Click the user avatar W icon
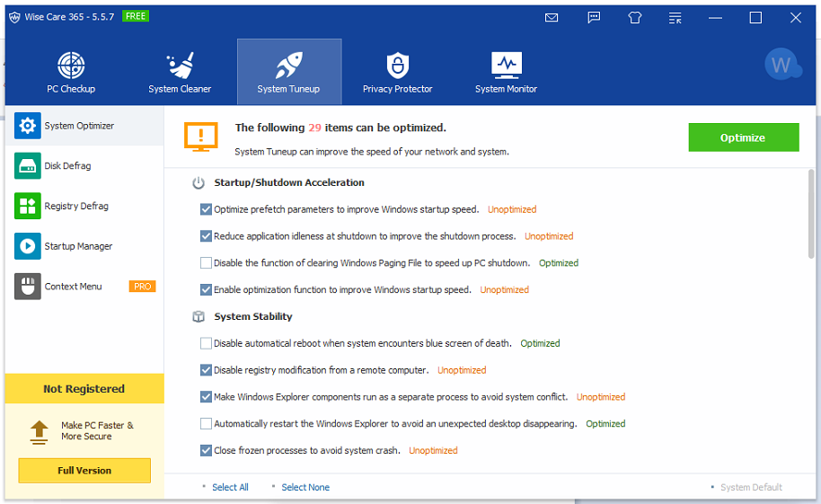This screenshot has width=821, height=504. [x=782, y=65]
